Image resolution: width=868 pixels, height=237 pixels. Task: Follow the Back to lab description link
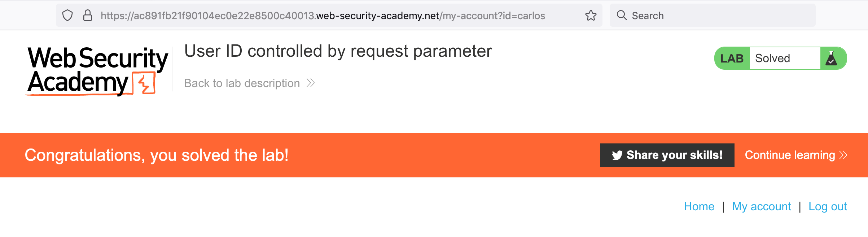click(241, 83)
